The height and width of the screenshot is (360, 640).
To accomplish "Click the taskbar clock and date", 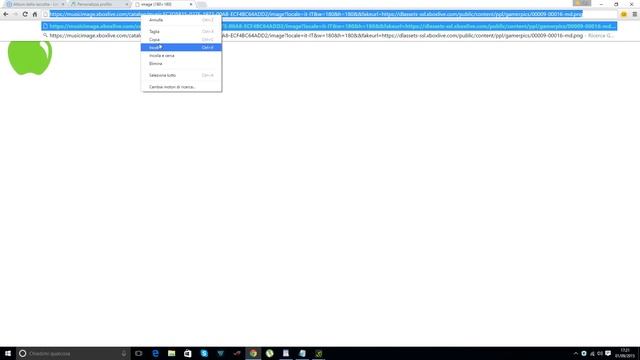I will (x=624, y=353).
